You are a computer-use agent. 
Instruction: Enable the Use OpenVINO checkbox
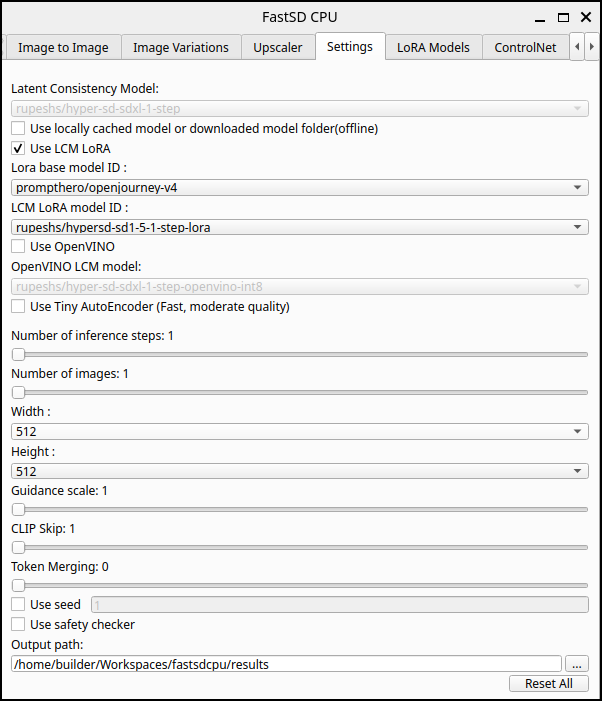18,246
